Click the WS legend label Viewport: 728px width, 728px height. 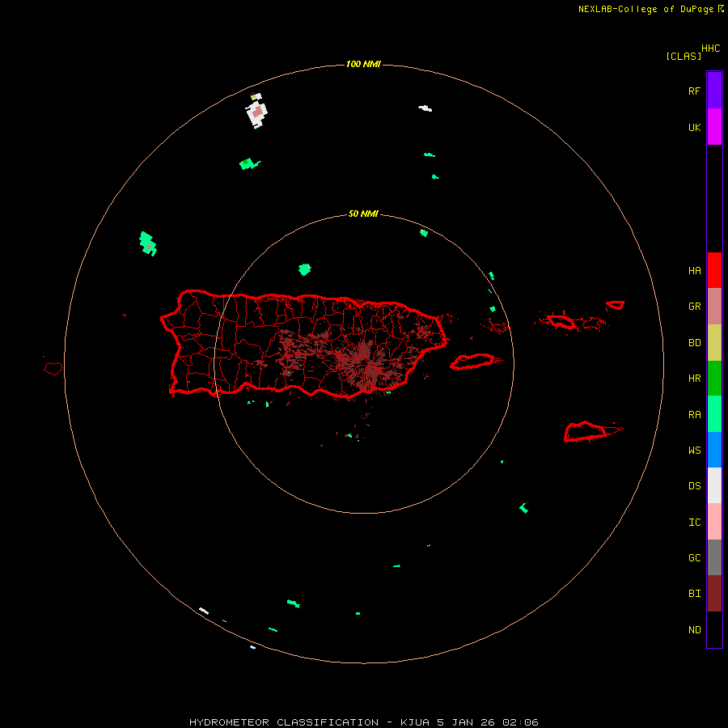point(694,450)
